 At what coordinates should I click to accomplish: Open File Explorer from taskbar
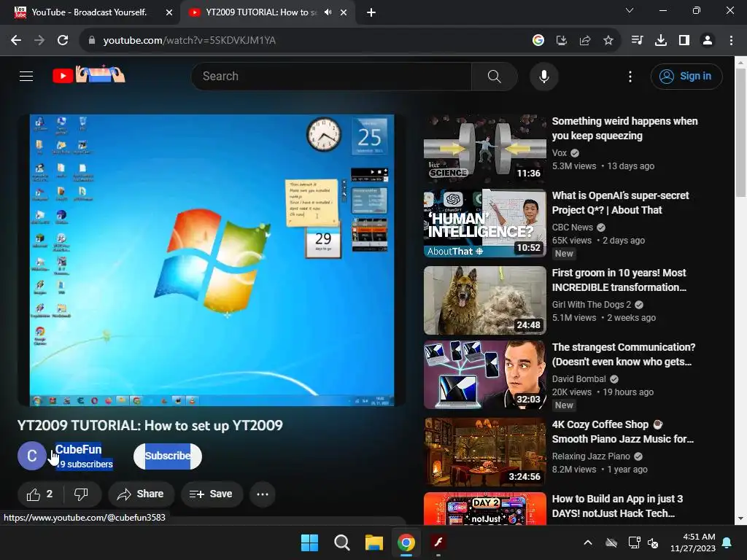coord(374,542)
